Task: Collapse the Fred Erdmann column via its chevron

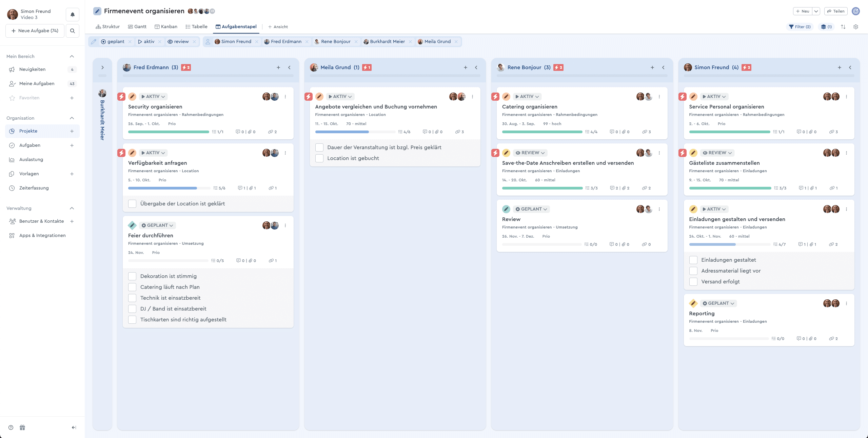Action: (289, 67)
